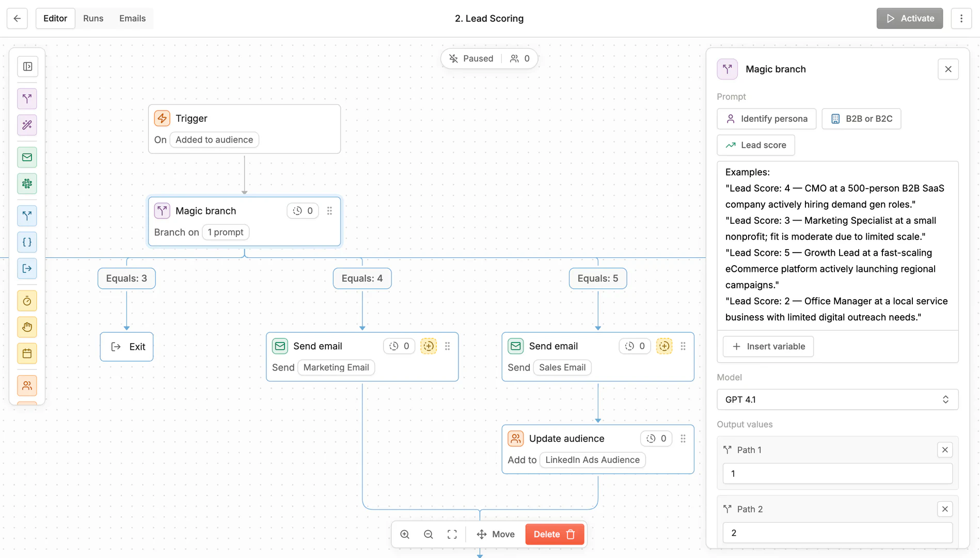Select the code block node tool
The width and height of the screenshot is (980, 558).
(x=27, y=242)
